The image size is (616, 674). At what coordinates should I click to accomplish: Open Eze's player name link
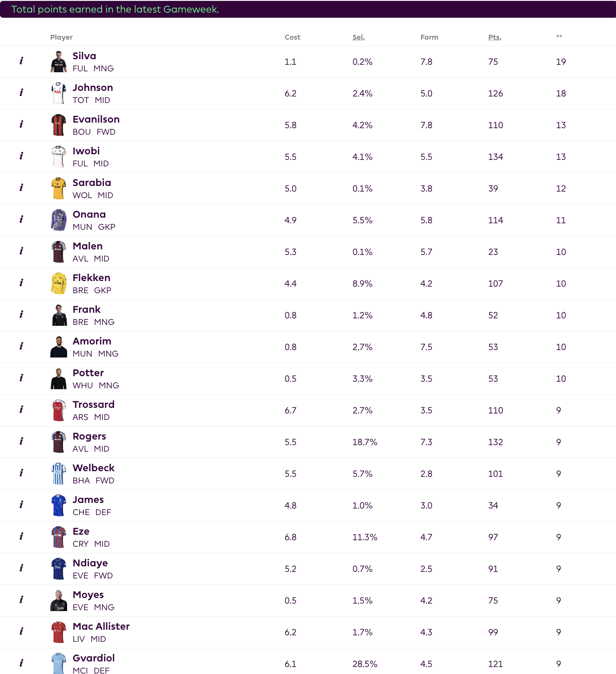pyautogui.click(x=81, y=531)
